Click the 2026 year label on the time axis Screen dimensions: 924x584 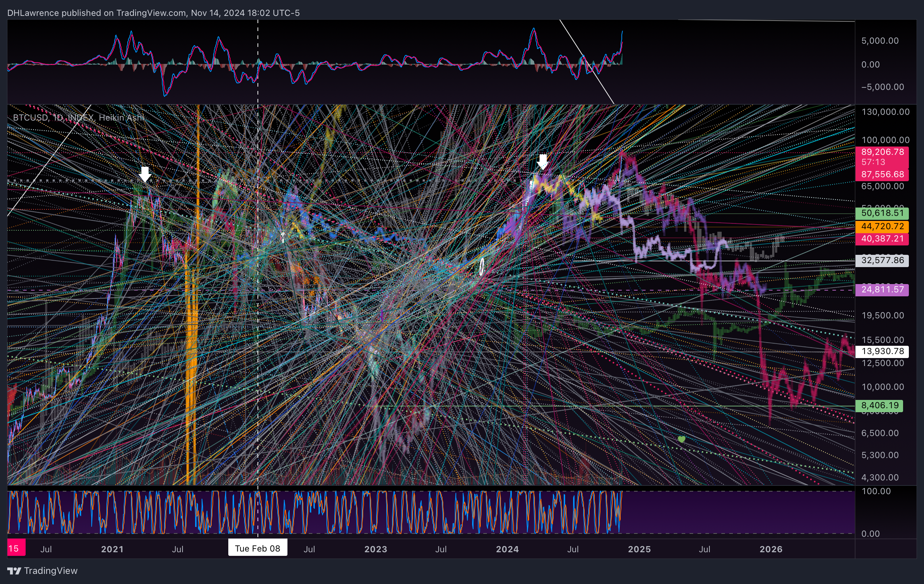pos(771,549)
